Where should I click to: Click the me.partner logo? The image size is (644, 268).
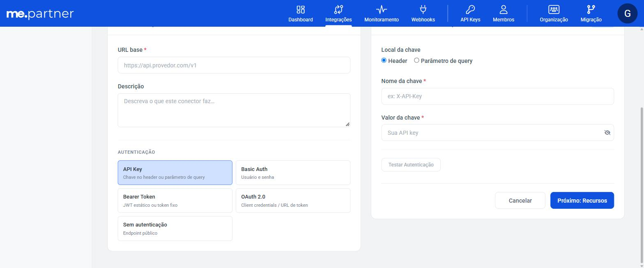[40, 14]
